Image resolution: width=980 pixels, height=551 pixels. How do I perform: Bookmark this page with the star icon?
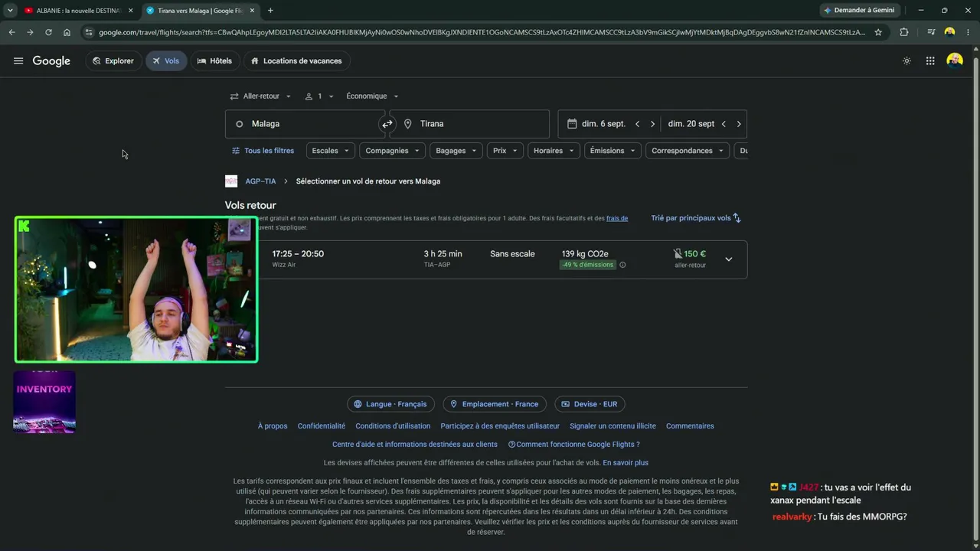(x=878, y=32)
